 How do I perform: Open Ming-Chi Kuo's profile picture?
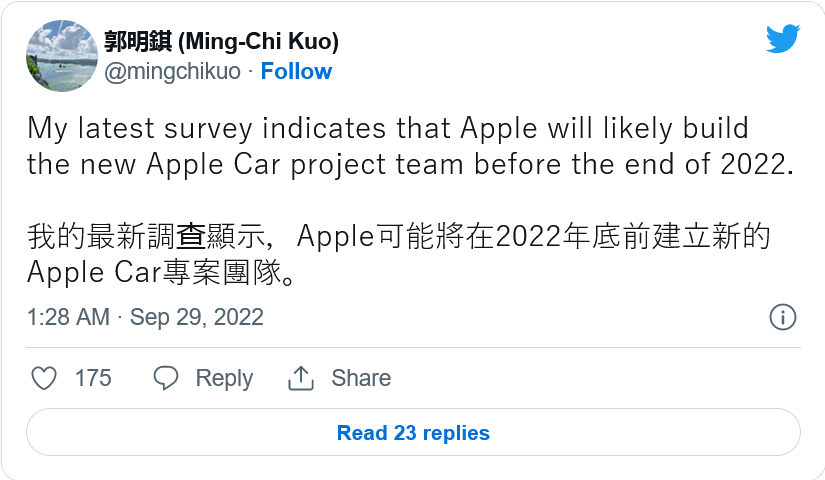[62, 56]
